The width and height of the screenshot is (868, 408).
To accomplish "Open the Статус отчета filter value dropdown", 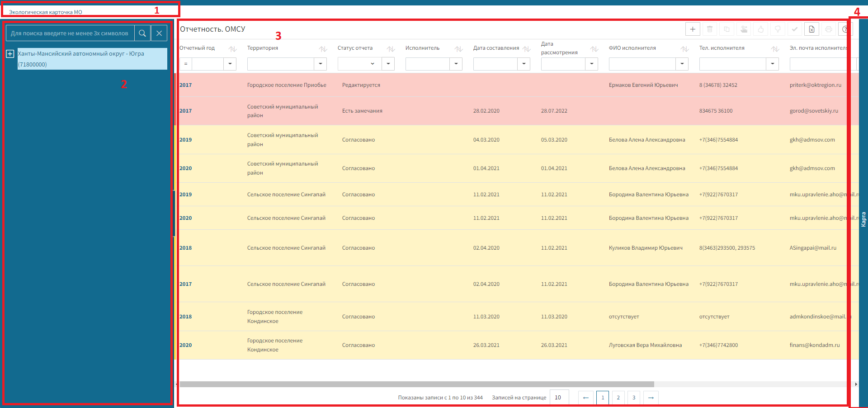I will point(372,64).
